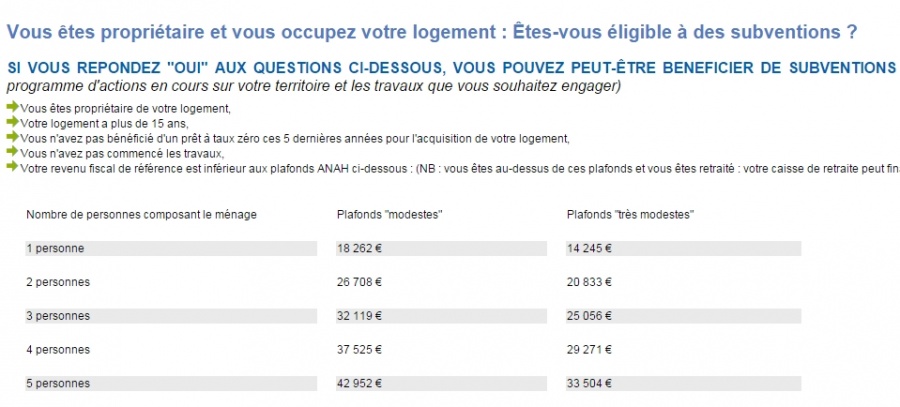Click the "SI VOUS REPONDEZ OUI" blue heading
Image resolution: width=900 pixels, height=407 pixels.
(450, 68)
